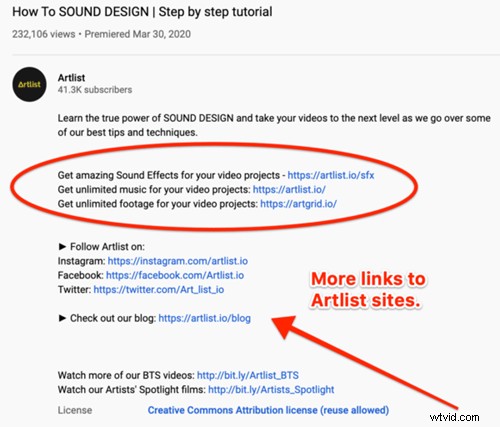This screenshot has width=500, height=427.
Task: Click the 232,106 views count text
Action: 44,34
